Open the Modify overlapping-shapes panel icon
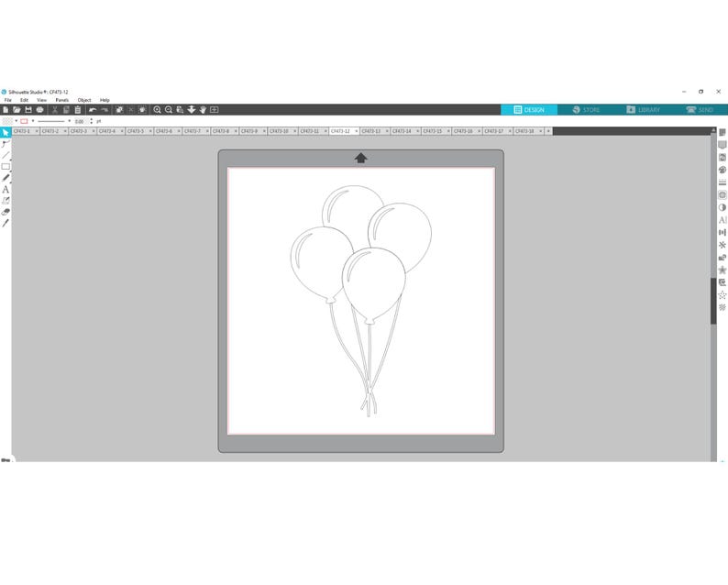Image resolution: width=728 pixels, height=585 pixels. point(722,258)
